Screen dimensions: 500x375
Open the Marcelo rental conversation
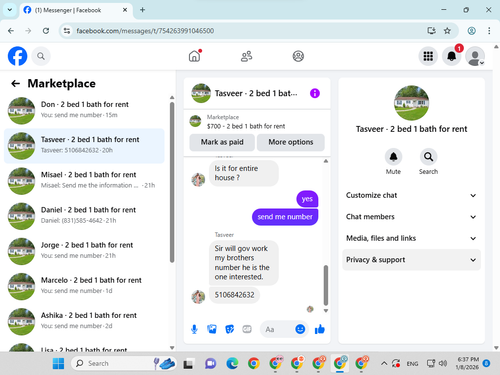point(84,286)
